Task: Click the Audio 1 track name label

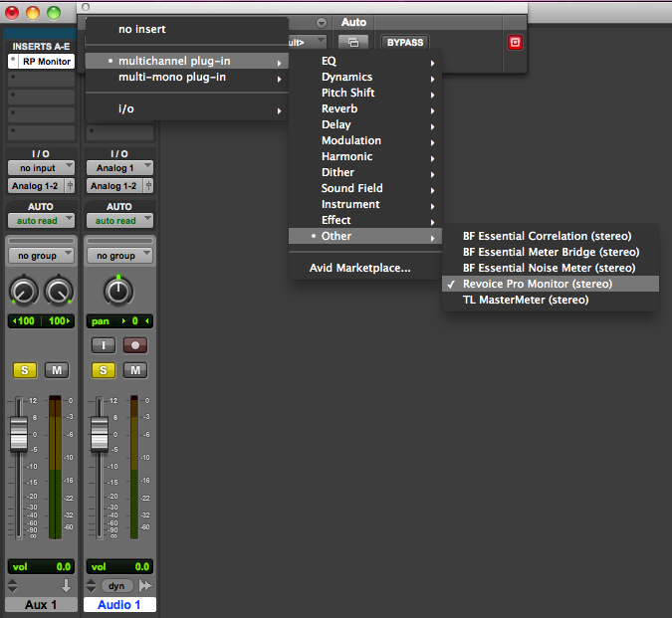Action: click(118, 605)
